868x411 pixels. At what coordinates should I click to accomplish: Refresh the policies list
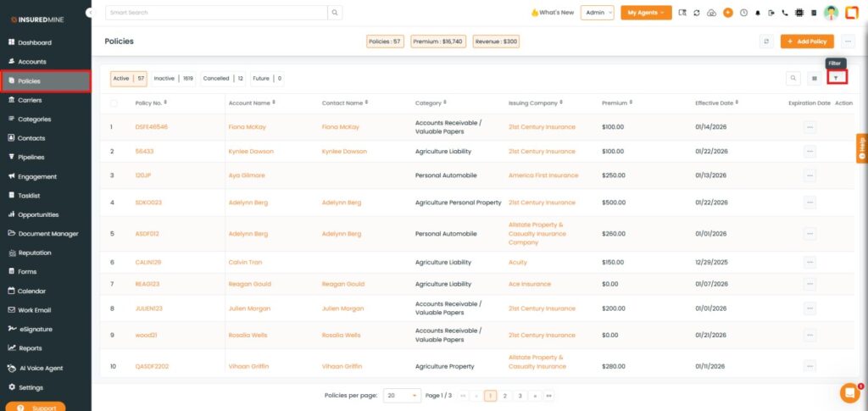point(766,41)
